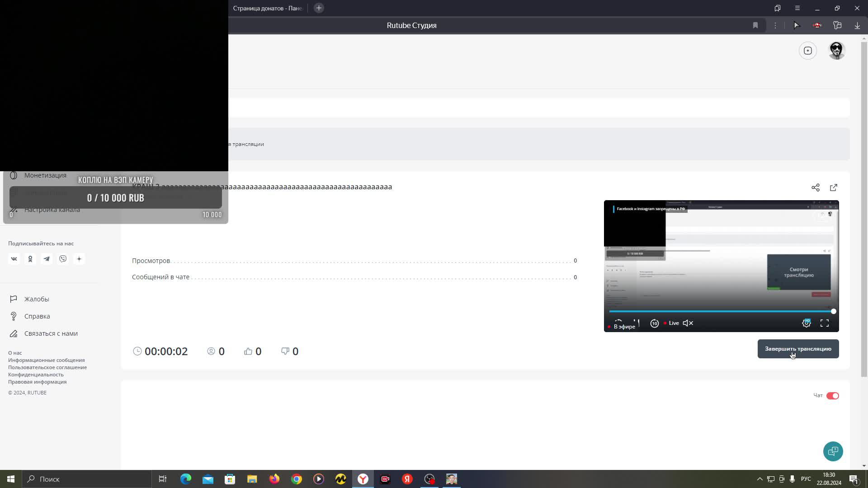This screenshot has width=868, height=488.
Task: Click the dislike thumbs-down counter icon
Action: 285,351
